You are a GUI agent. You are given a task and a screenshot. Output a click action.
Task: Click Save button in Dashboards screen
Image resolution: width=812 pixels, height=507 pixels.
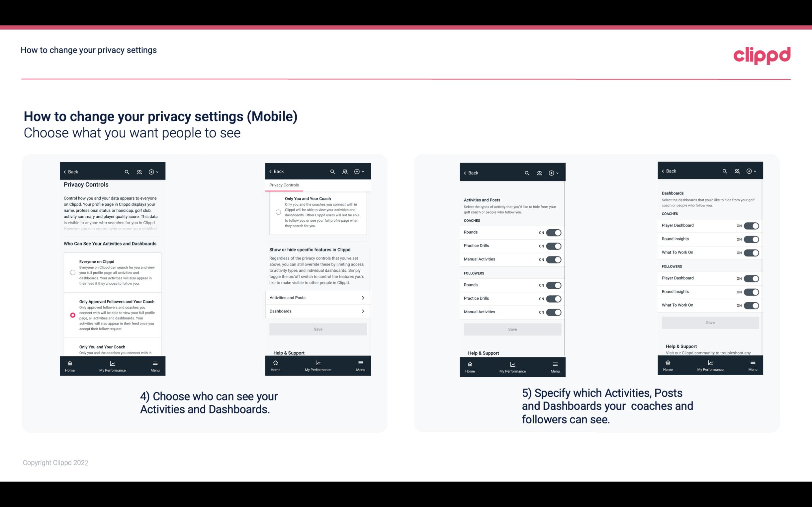710,322
